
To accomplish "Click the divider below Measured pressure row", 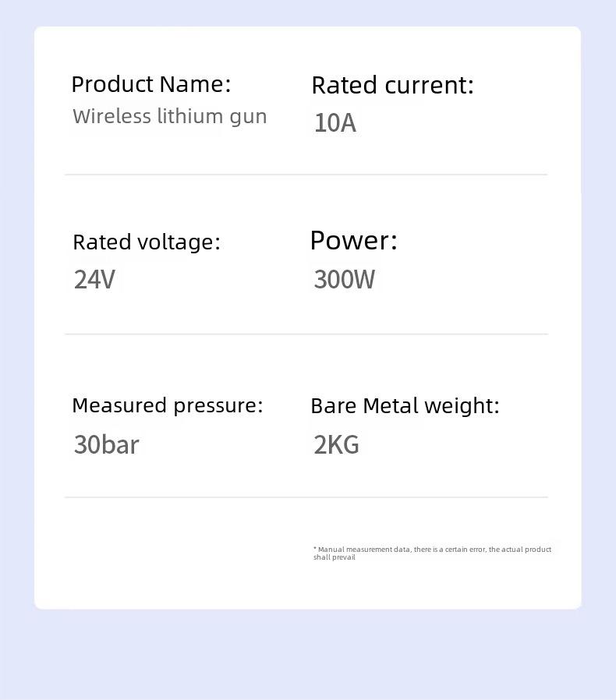I will [x=306, y=497].
